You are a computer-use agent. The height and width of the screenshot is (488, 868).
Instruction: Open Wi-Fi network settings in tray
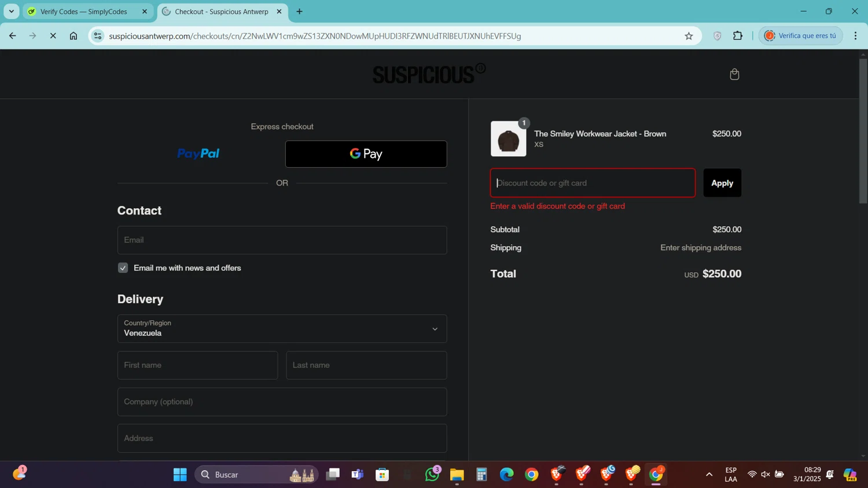tap(752, 475)
